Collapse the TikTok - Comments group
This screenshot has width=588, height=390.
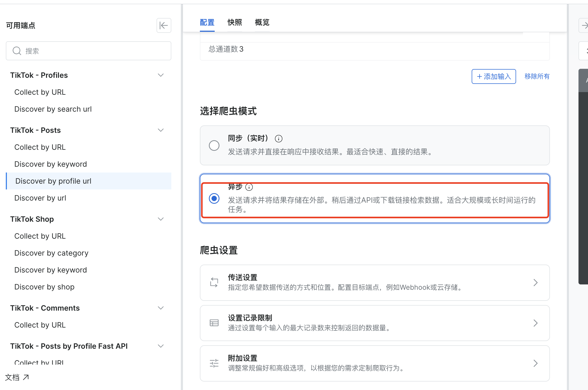[160, 308]
